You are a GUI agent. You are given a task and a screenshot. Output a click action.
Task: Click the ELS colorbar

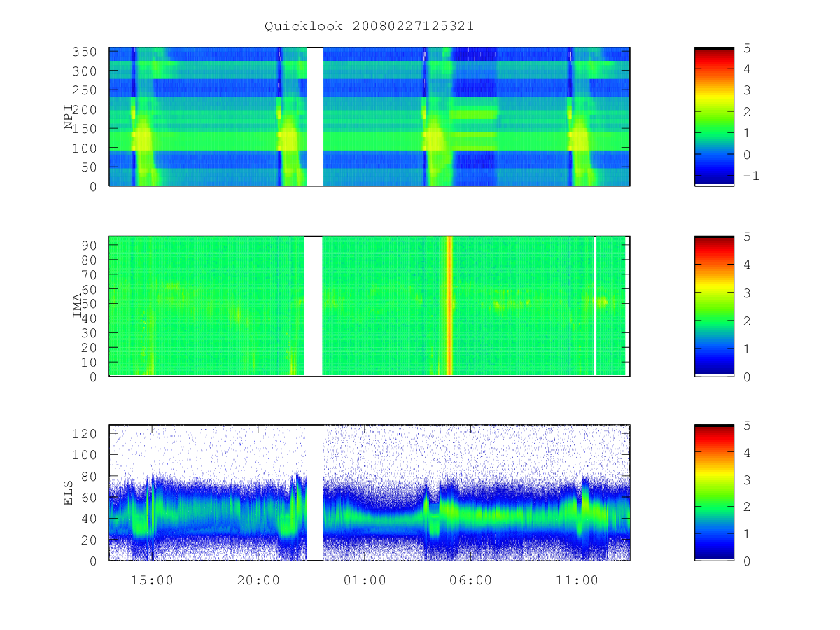tap(714, 493)
